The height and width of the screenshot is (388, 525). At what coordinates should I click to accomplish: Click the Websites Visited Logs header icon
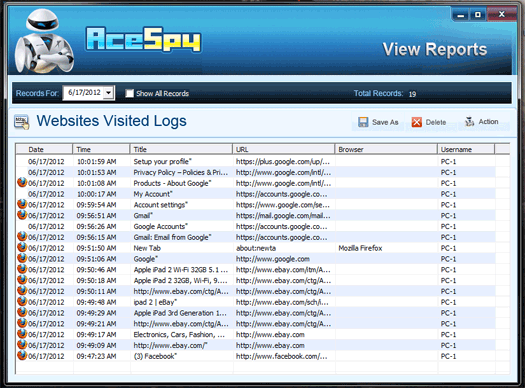point(22,122)
